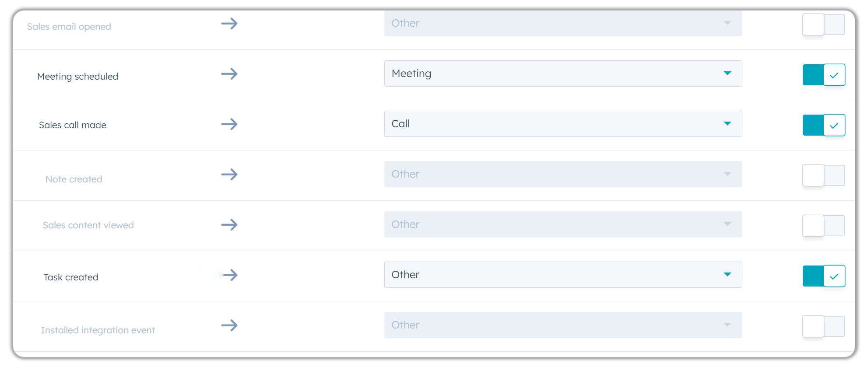Enable the Note created toggle

(823, 175)
